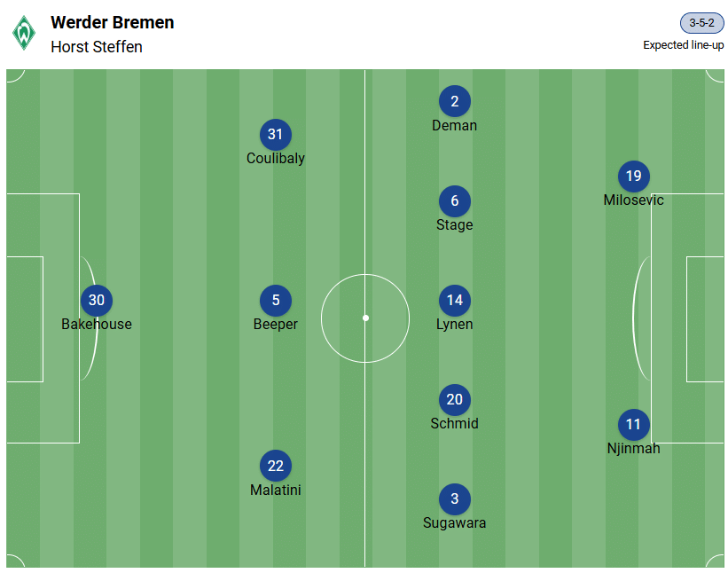
Task: Select Lynen's number 14 player marker
Action: click(455, 301)
